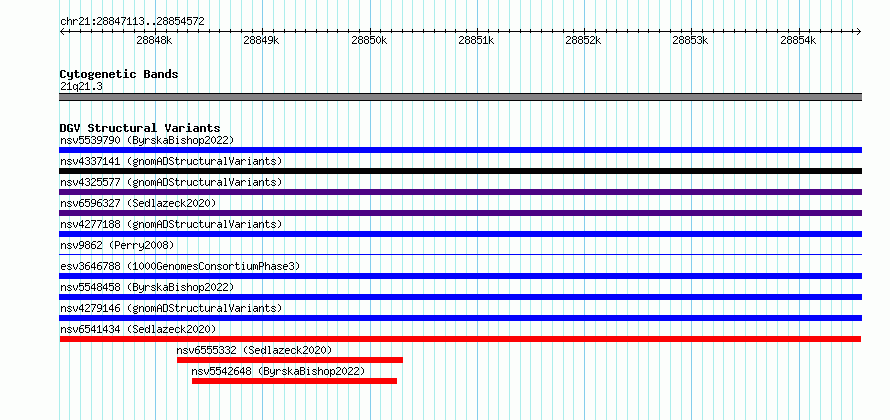The width and height of the screenshot is (890, 420).
Task: Click the short nsv5542648 red bar
Action: point(294,381)
